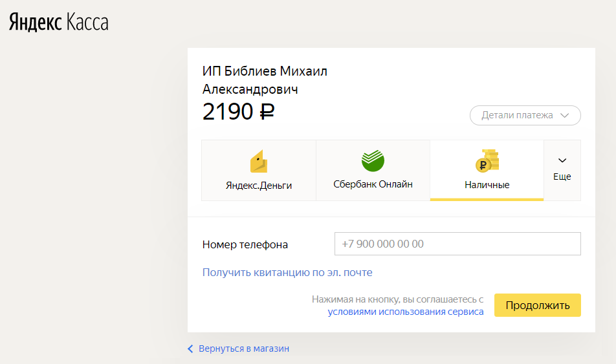Click merchant name ИП Библиев Михаил Александрович
Viewport: 616px width, 364px height.
[x=265, y=80]
